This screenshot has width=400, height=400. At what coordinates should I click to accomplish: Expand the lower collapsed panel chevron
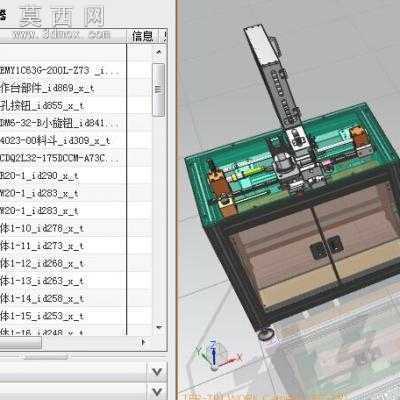157,391
